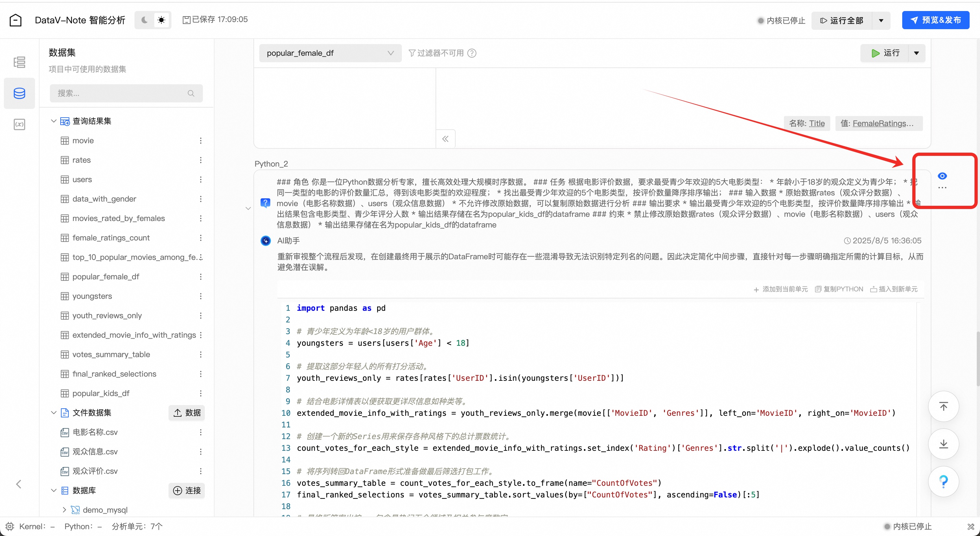Collapse the 查询结果集 tree group

54,121
